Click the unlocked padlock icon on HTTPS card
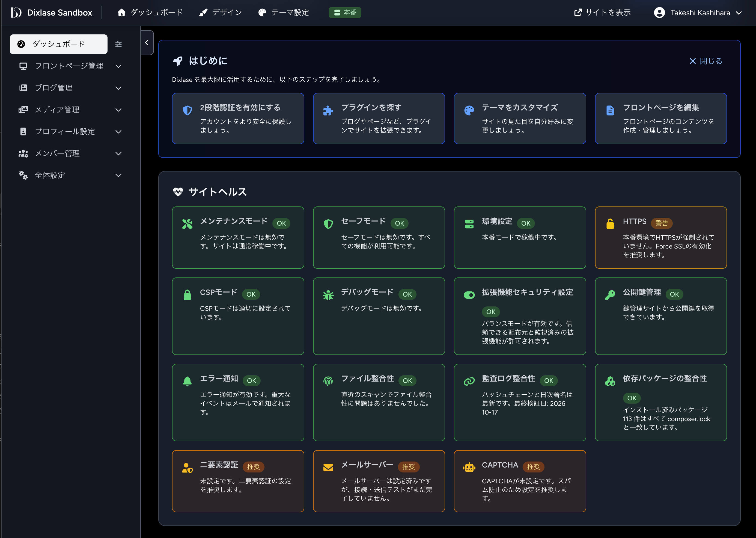 click(610, 224)
